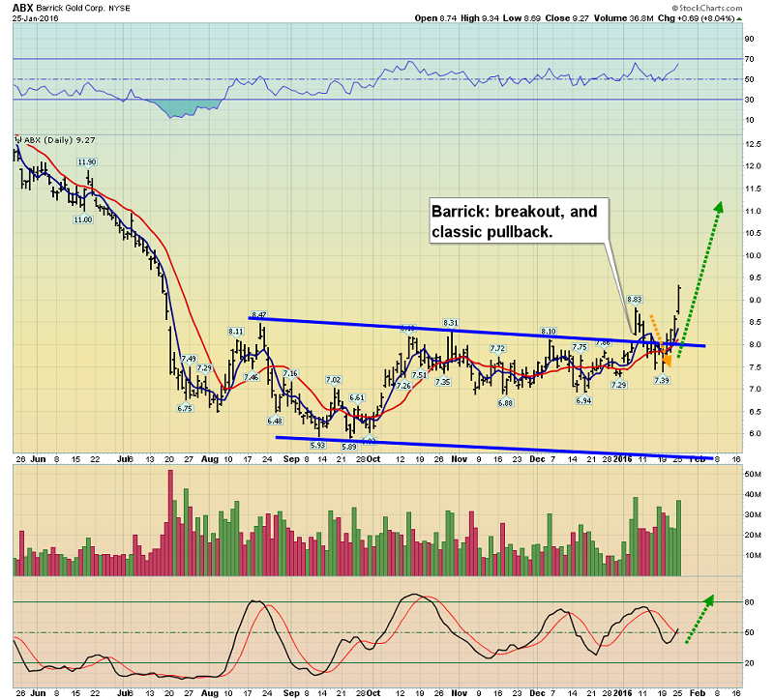This screenshot has height=700, width=774.
Task: Click 9.5 on the price axis
Action: click(755, 277)
